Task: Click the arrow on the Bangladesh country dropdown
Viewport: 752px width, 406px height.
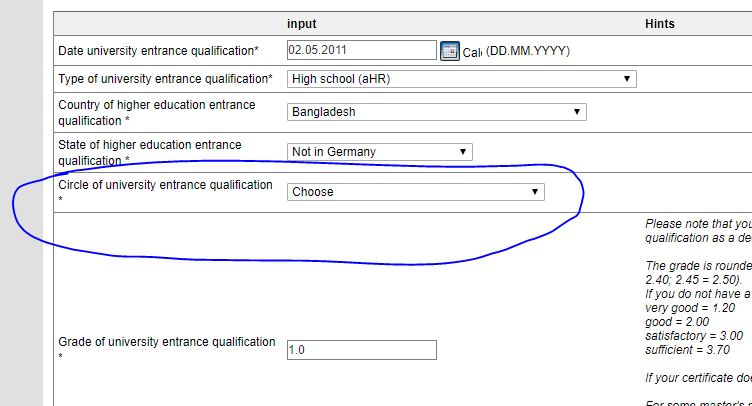Action: pos(577,112)
